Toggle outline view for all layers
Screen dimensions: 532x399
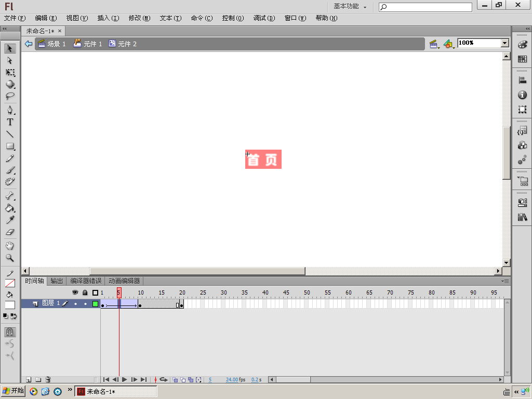(x=96, y=292)
